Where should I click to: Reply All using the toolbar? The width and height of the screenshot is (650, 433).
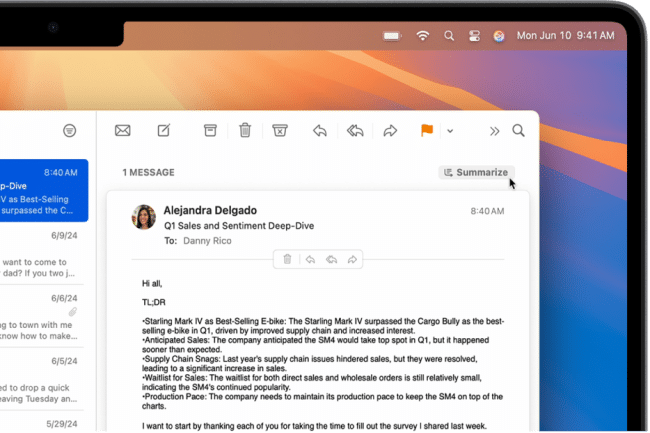point(355,131)
